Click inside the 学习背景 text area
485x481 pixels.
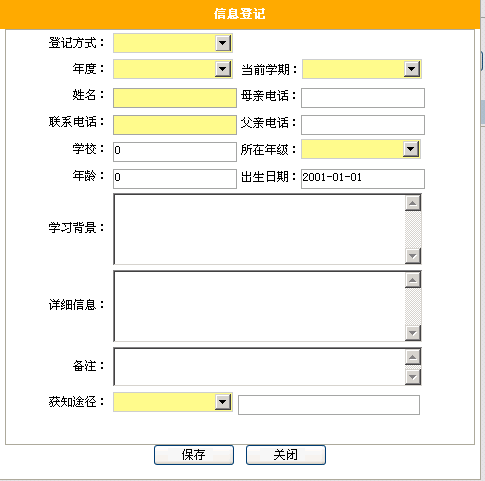(259, 229)
